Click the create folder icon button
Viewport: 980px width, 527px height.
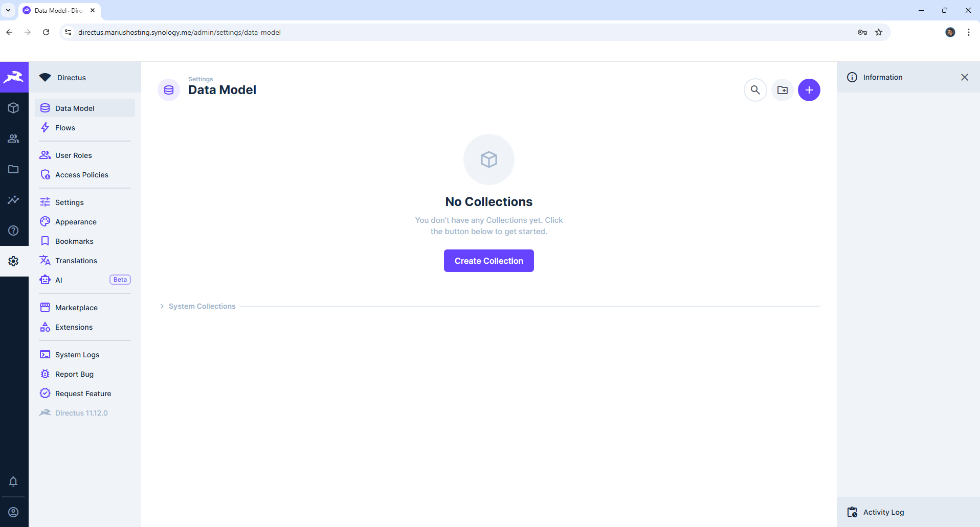[782, 90]
